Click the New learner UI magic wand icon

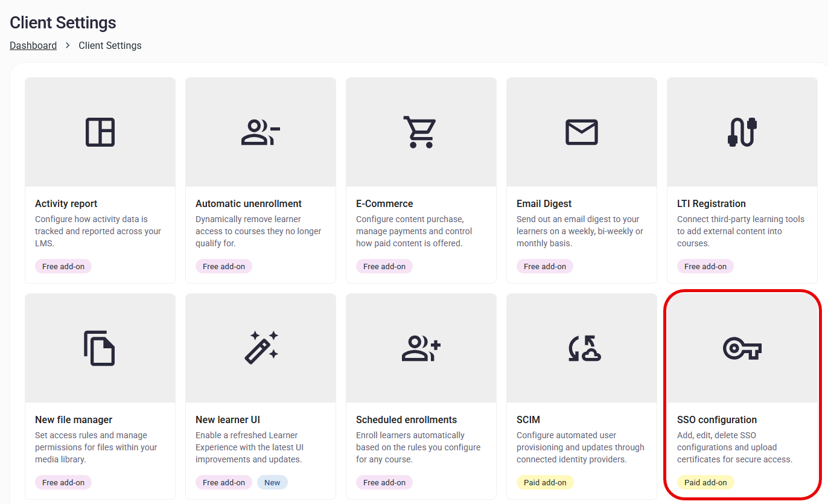point(261,347)
